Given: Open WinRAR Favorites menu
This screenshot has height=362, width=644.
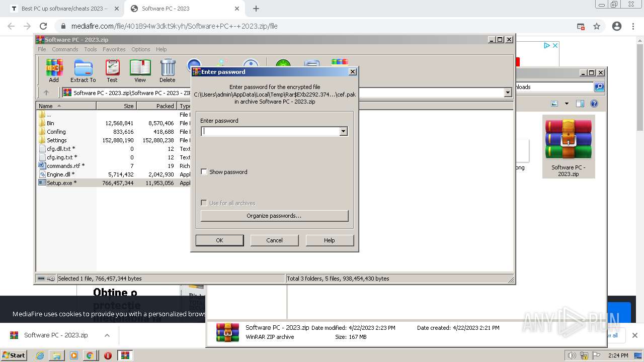Looking at the screenshot, I should (x=114, y=49).
